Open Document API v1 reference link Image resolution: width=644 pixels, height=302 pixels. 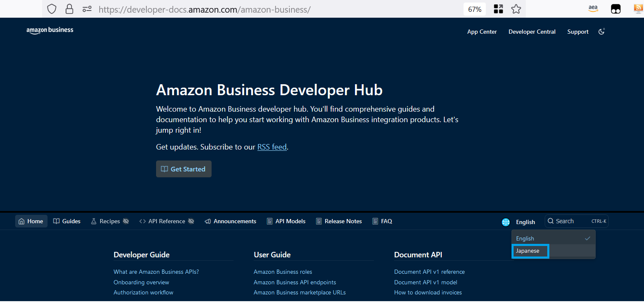pyautogui.click(x=429, y=272)
